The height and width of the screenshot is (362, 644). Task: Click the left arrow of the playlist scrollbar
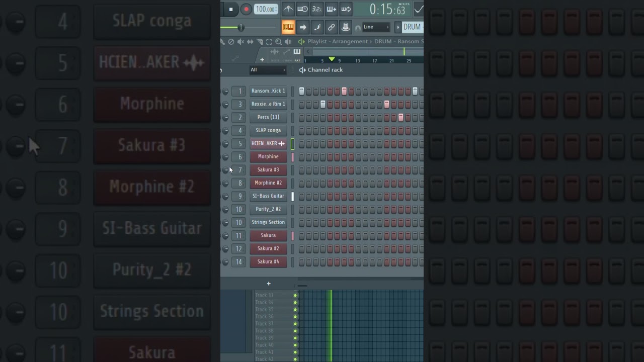coord(308,52)
